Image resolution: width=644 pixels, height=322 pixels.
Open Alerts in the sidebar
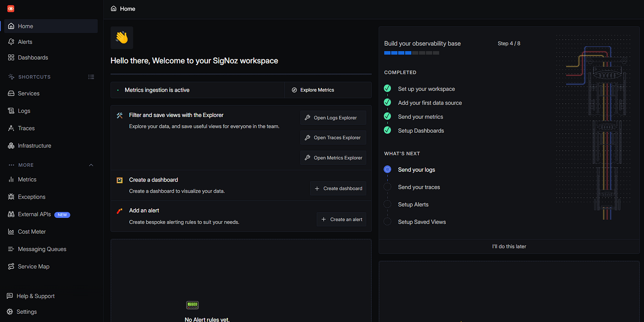pos(51,42)
